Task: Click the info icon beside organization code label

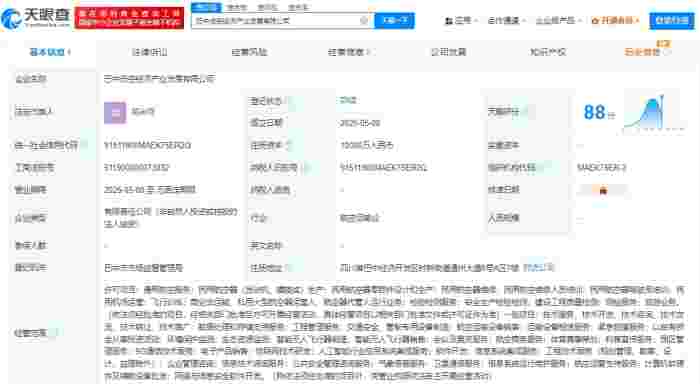Action: pyautogui.click(x=541, y=167)
